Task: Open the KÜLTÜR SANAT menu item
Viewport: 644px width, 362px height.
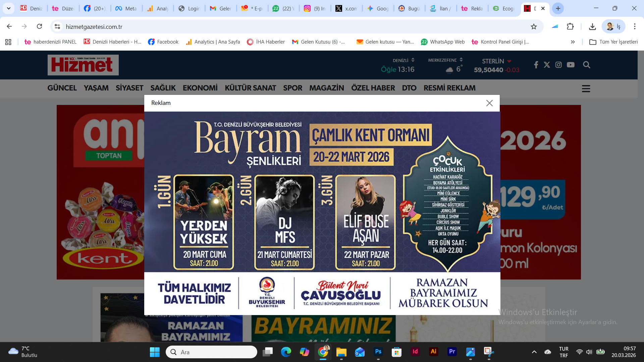Action: point(250,88)
